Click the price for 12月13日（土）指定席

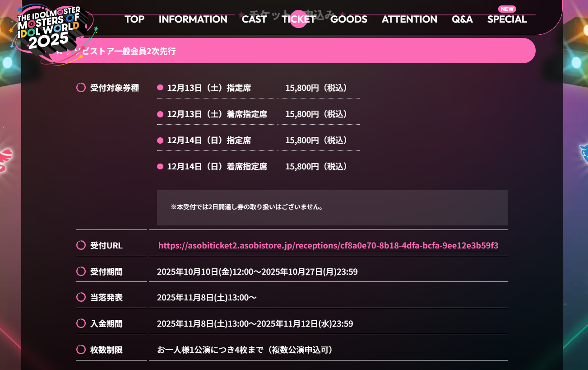(318, 88)
